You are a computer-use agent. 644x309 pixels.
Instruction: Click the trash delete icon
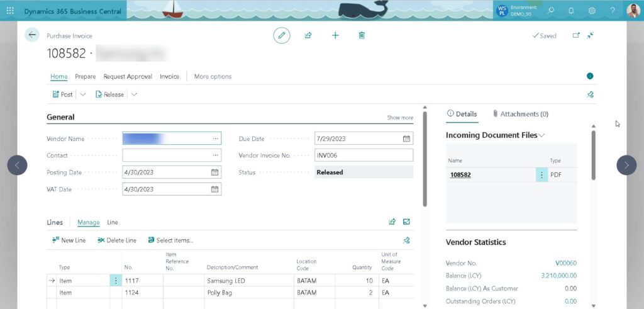pyautogui.click(x=362, y=36)
